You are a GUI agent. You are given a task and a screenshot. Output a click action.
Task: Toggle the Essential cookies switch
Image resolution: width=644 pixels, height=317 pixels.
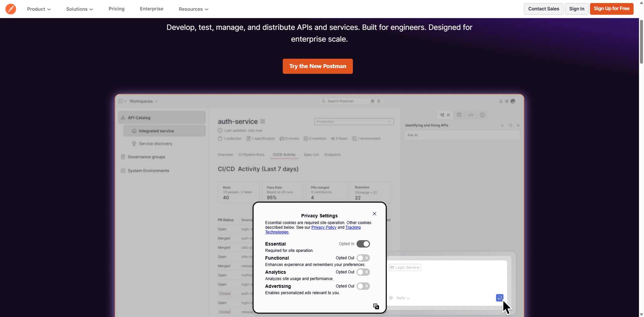(363, 244)
